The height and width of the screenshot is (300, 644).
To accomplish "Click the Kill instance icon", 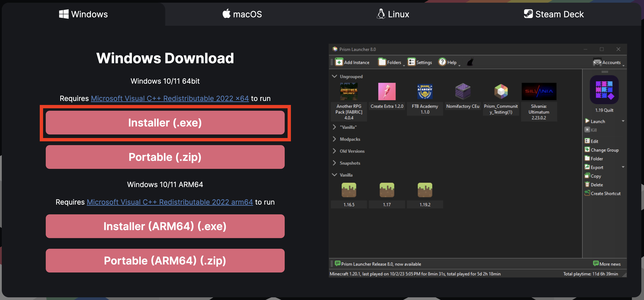I will point(587,130).
